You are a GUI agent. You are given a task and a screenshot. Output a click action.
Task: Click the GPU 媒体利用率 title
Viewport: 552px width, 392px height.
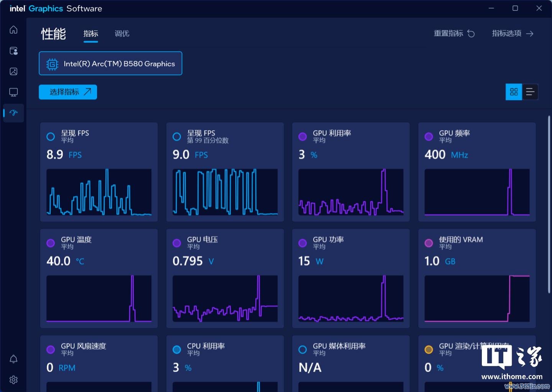coord(339,346)
